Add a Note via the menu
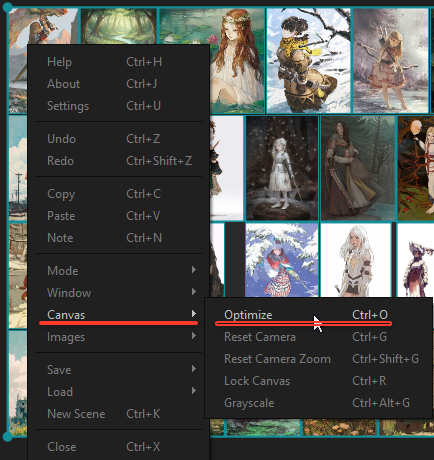434x460 pixels. coord(119,238)
